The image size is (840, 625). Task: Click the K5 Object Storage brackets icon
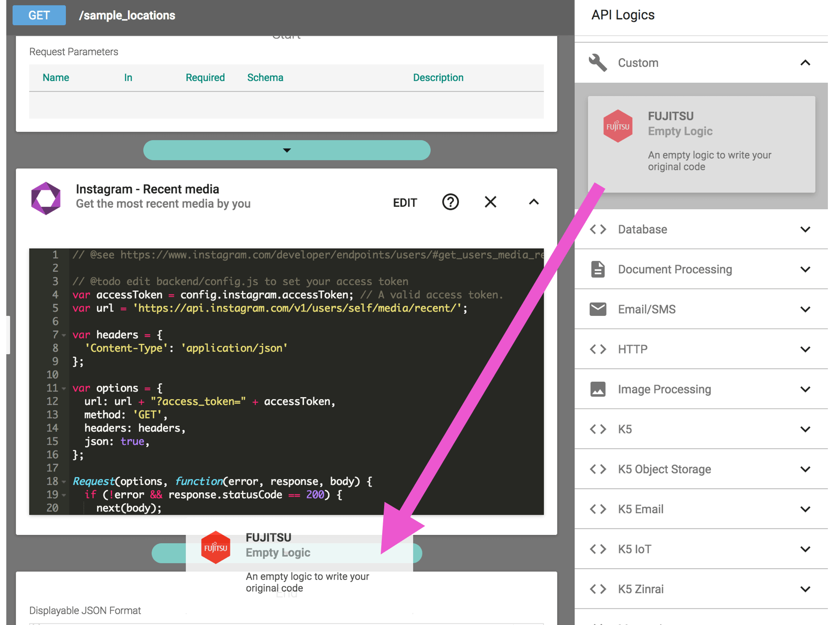(x=598, y=469)
